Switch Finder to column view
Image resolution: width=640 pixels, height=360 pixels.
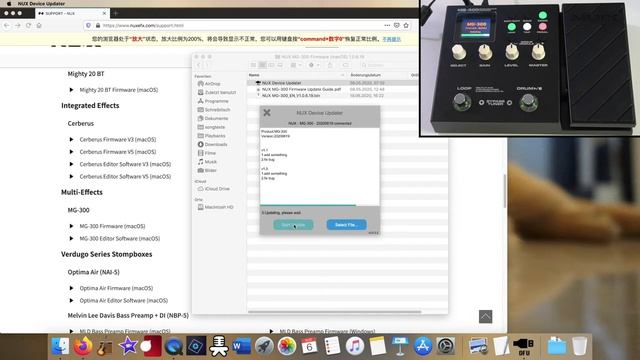(271, 65)
